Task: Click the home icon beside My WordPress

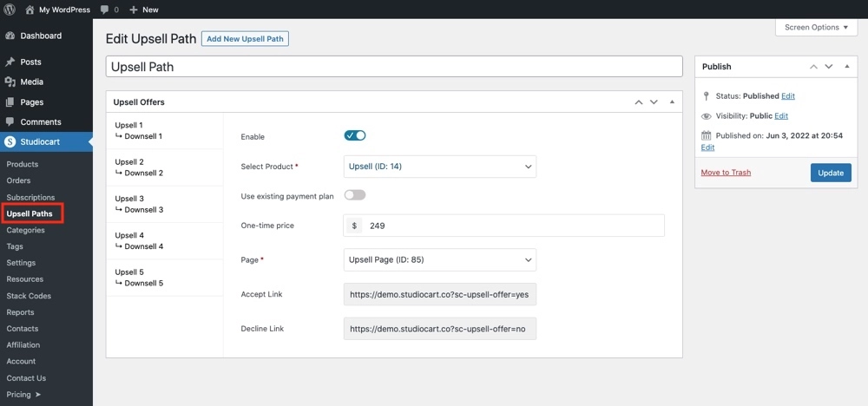Action: point(30,10)
